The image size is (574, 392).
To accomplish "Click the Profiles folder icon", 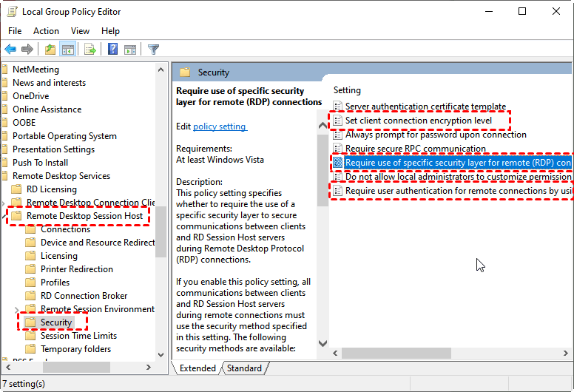I will point(30,283).
